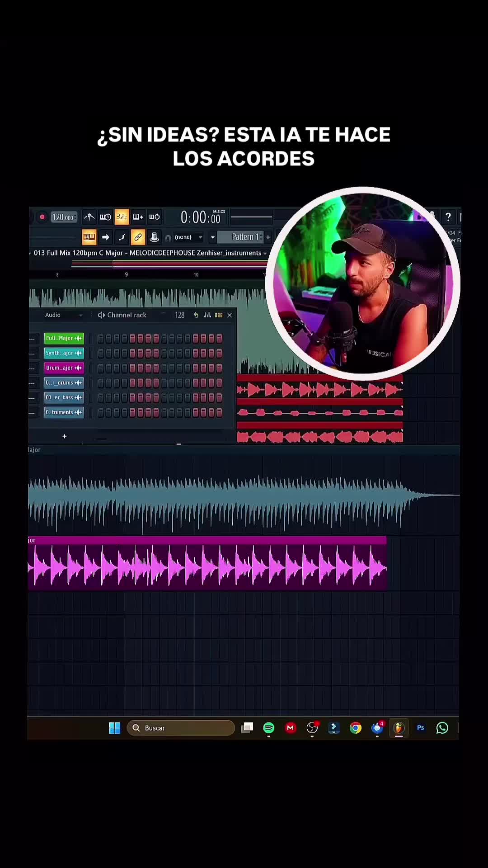Click the Buscar search box on taskbar
Viewport: 488px width, 868px height.
pos(181,728)
